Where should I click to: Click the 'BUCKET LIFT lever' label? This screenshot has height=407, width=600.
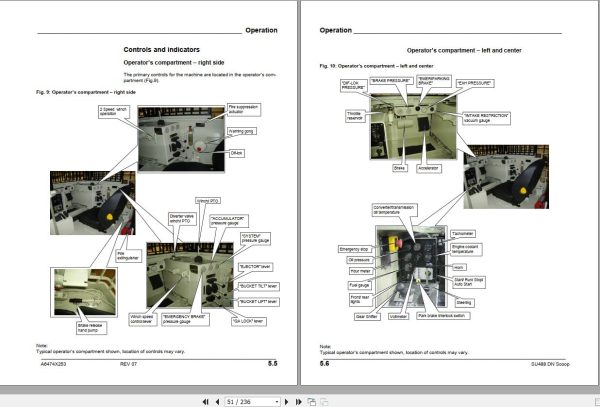[258, 302]
